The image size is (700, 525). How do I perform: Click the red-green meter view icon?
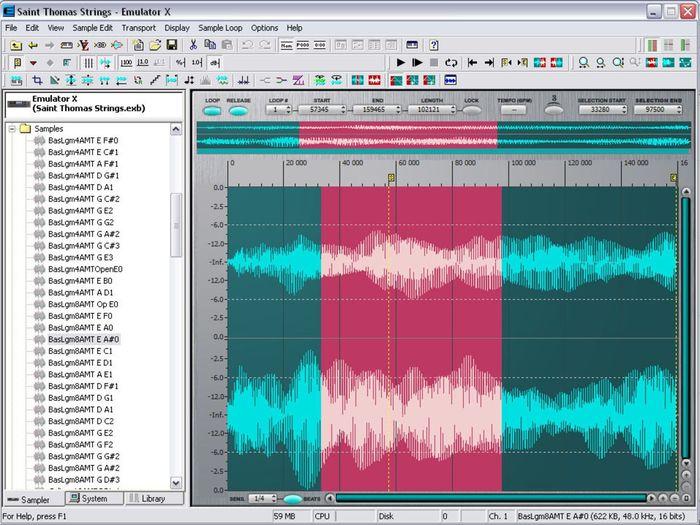(x=652, y=45)
